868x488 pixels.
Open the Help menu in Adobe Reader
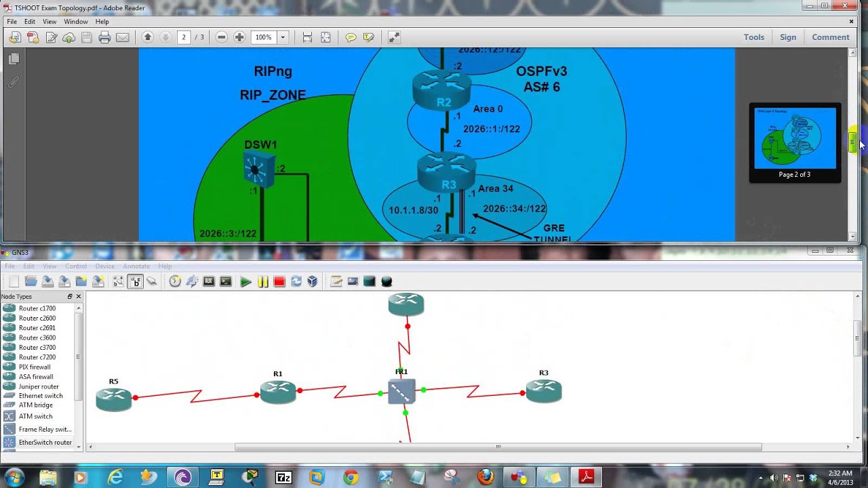(102, 22)
